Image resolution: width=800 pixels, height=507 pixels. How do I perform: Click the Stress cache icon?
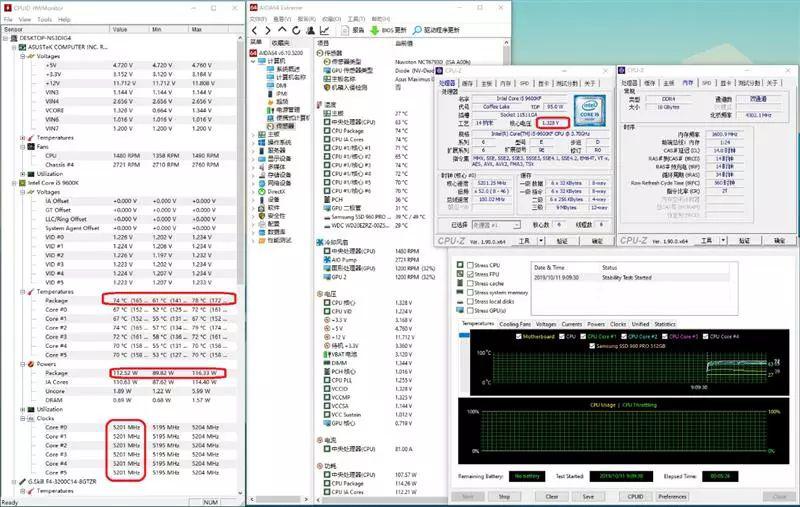460,283
